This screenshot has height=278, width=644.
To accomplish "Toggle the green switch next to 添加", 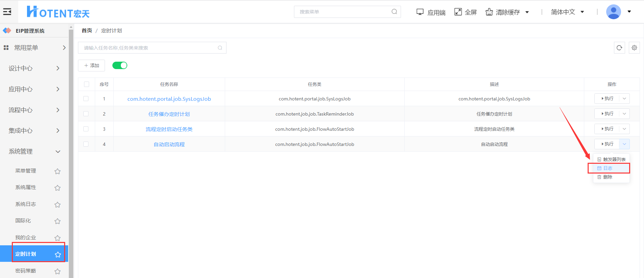I will (120, 65).
